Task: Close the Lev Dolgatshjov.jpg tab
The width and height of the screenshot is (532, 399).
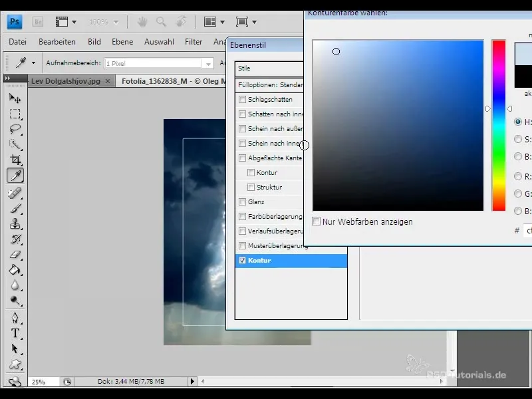Action: [x=108, y=81]
